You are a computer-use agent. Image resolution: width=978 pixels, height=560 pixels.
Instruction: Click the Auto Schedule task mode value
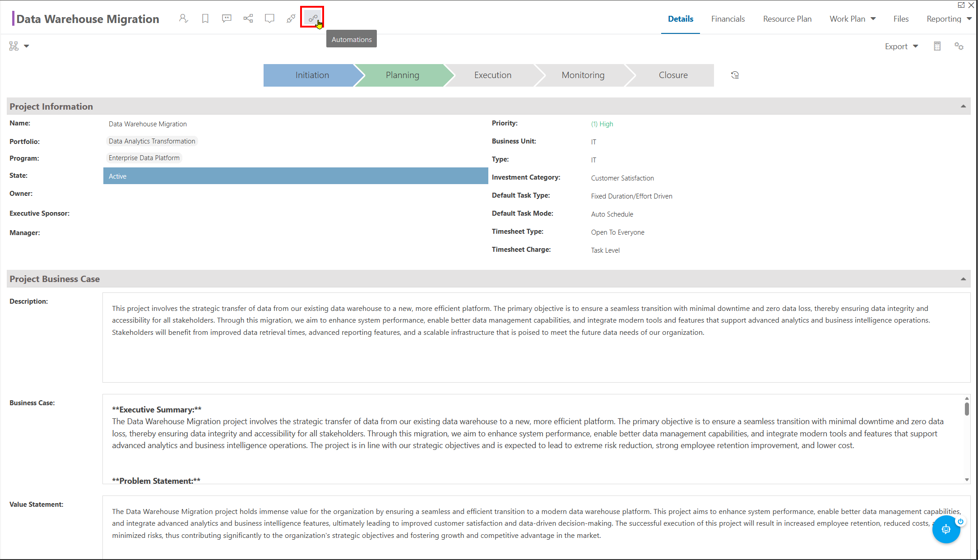[x=612, y=214]
